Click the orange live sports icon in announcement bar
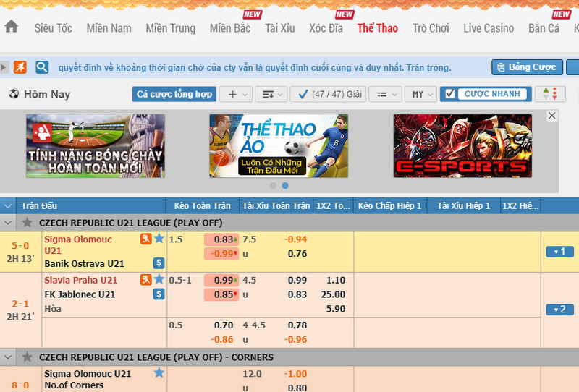Image resolution: width=579 pixels, height=392 pixels. tap(20, 67)
